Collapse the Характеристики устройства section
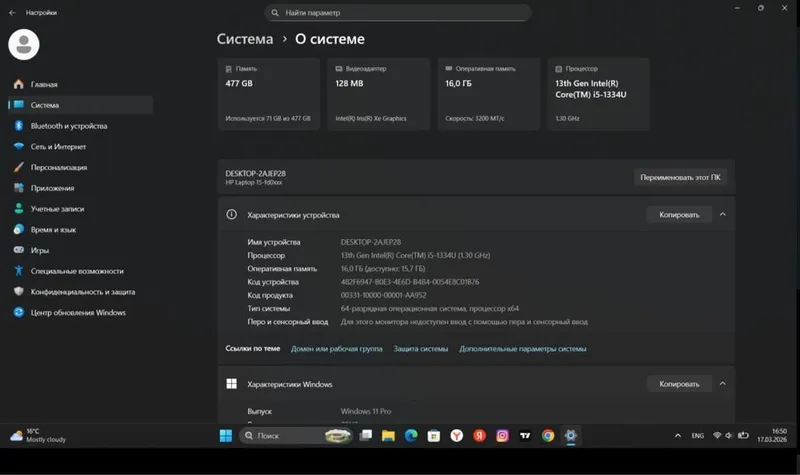Viewport: 800px width, 475px height. 722,215
